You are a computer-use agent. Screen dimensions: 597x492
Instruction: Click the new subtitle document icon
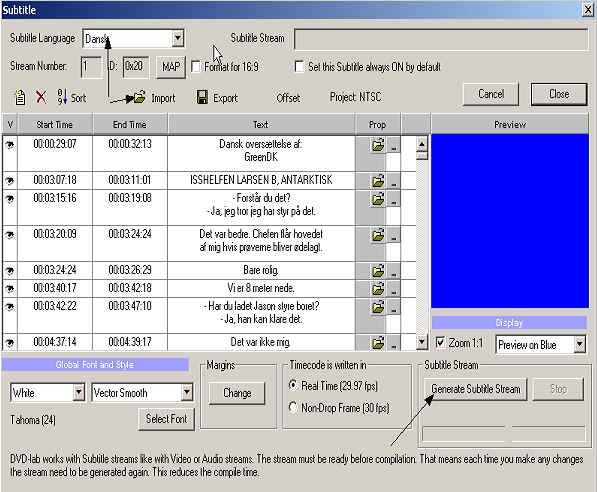pos(20,97)
